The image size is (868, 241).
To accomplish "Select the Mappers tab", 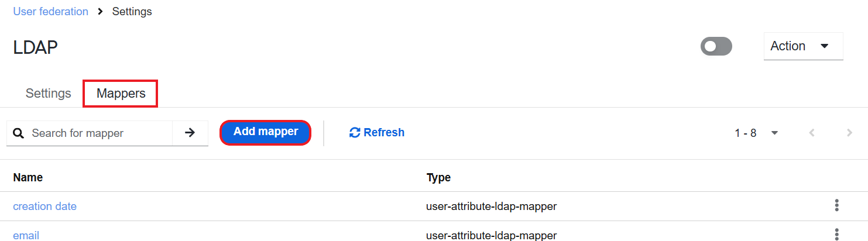I will 121,94.
